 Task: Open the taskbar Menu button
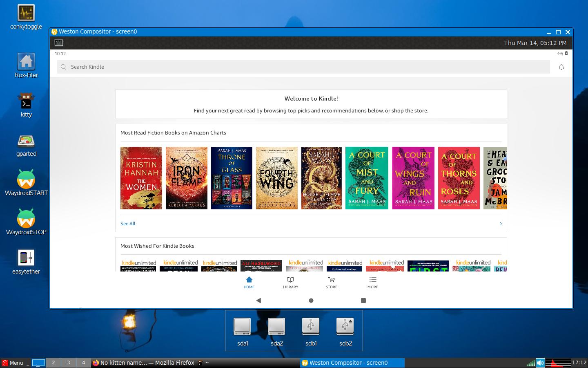tap(13, 363)
